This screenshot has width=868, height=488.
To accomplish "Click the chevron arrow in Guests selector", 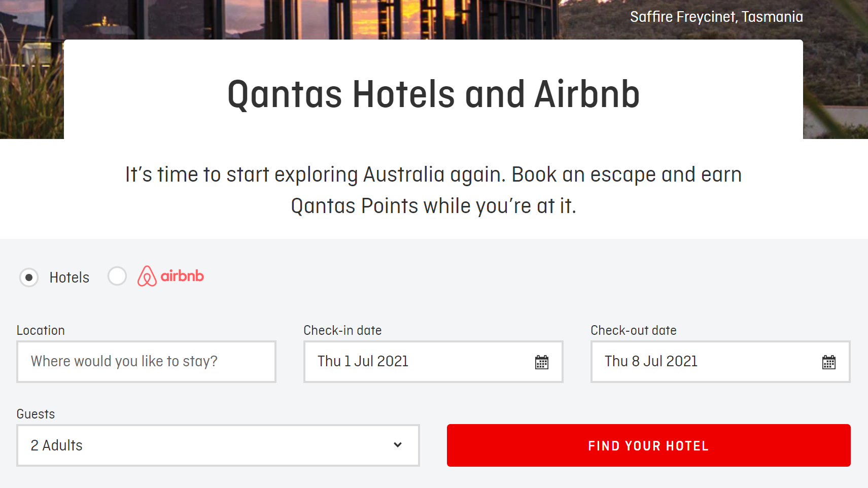I will coord(398,445).
